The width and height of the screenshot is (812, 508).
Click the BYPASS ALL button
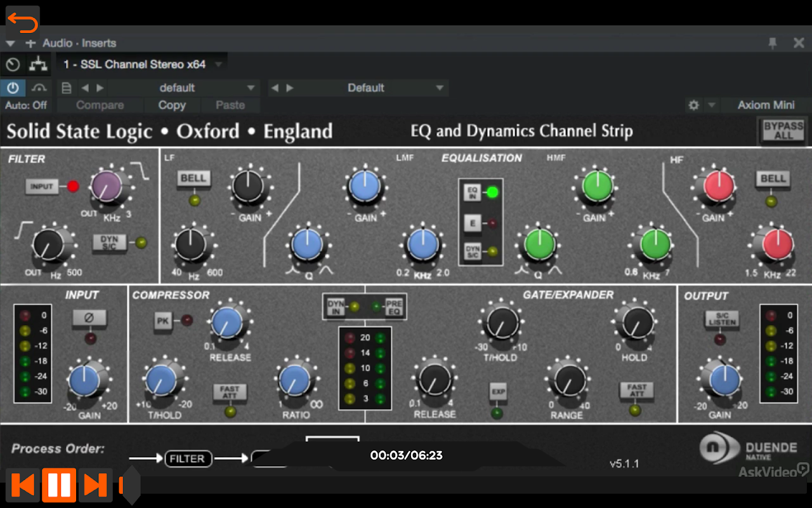pyautogui.click(x=783, y=131)
